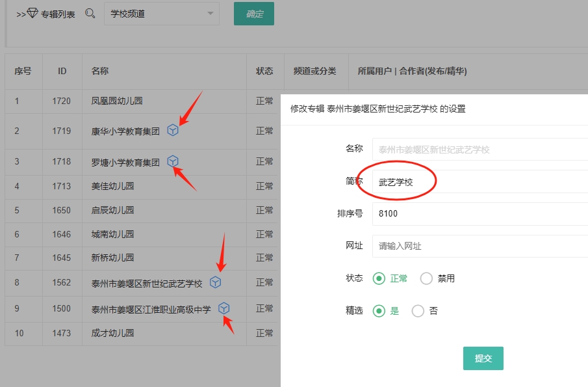Open the 学校频道 dropdown

pyautogui.click(x=162, y=14)
